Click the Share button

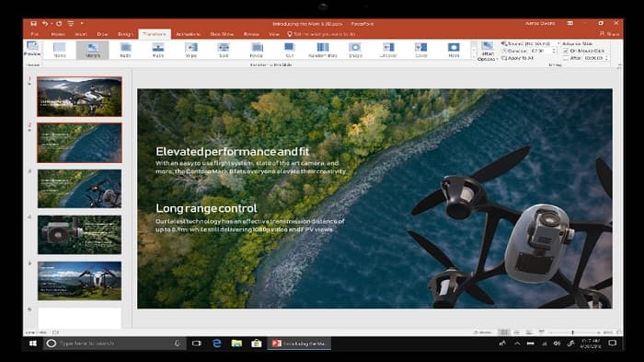pos(609,34)
